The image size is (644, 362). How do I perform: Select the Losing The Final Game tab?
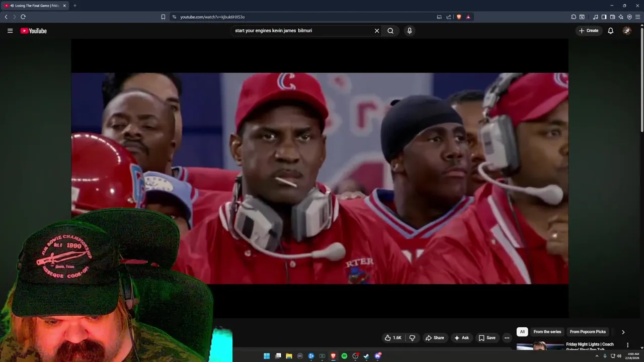click(35, 6)
